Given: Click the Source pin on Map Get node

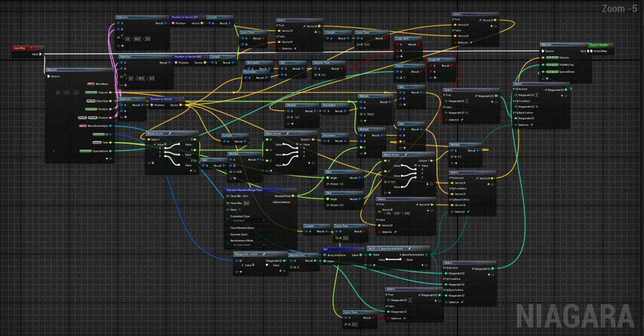Looking at the screenshot, I should click(49, 76).
